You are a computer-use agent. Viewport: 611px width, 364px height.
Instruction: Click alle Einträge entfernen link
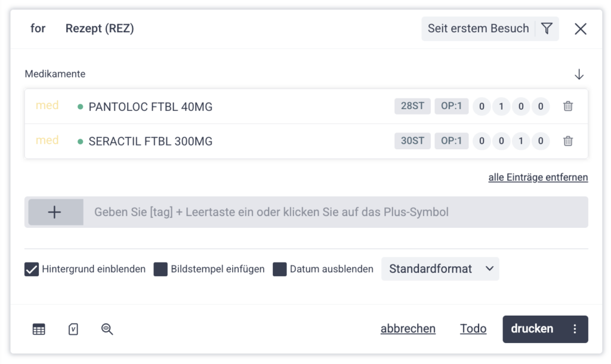(x=538, y=177)
